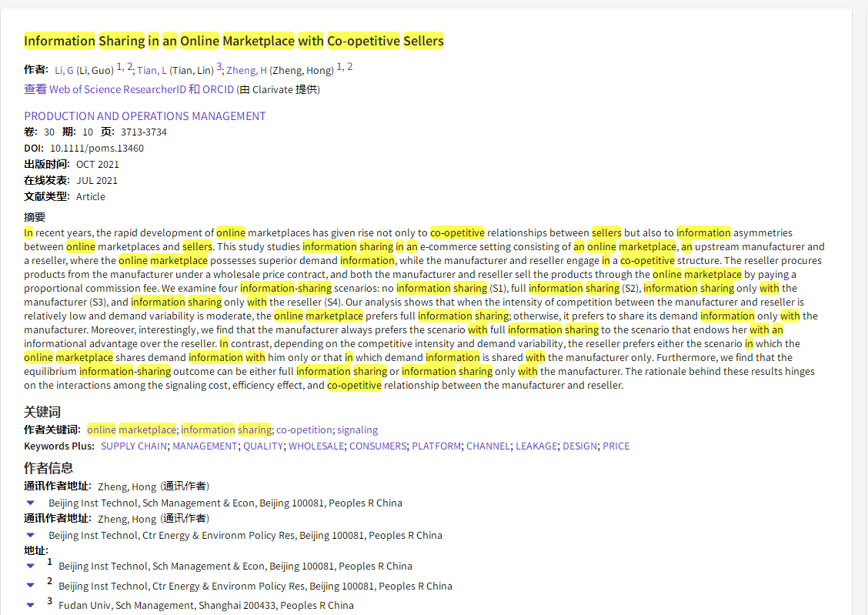Click superscript 3 affiliation after Tian, Lin
This screenshot has height=615, width=868.
pyautogui.click(x=219, y=67)
